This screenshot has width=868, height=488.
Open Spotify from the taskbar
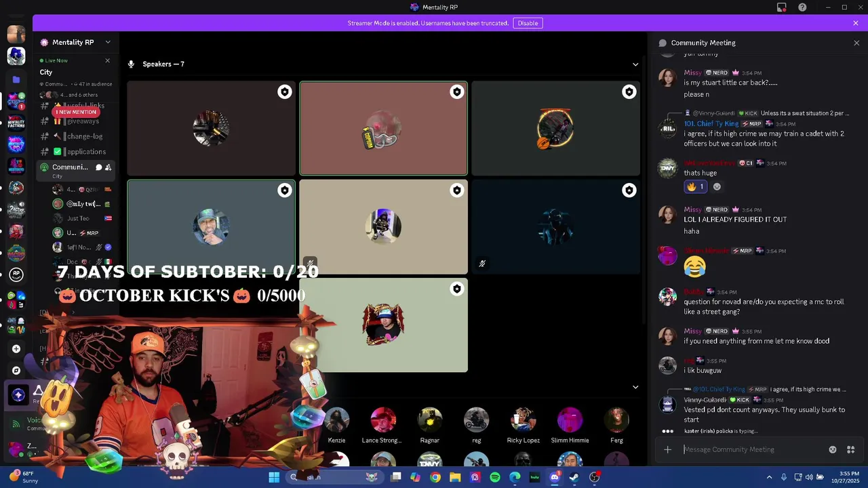pos(495,477)
